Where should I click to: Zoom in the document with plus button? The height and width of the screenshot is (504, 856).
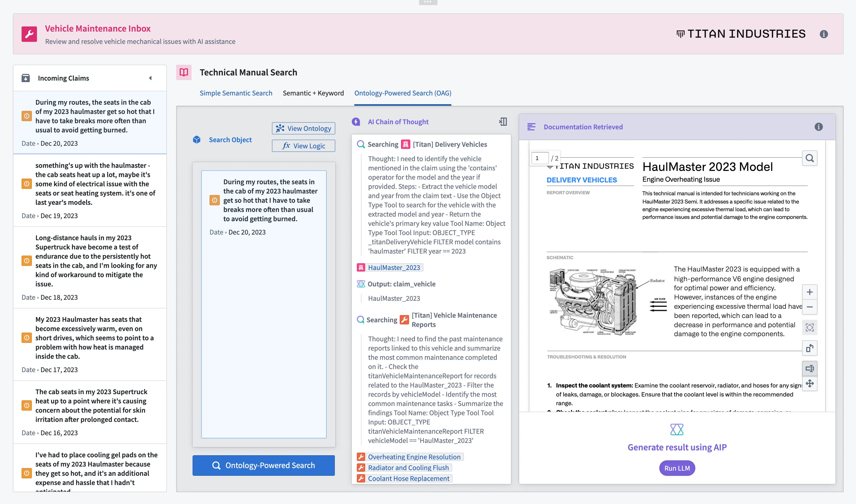[810, 292]
